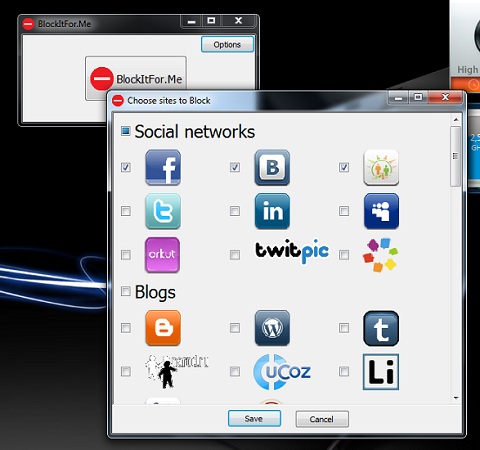This screenshot has width=480, height=450.
Task: Click the Save button
Action: tap(254, 419)
